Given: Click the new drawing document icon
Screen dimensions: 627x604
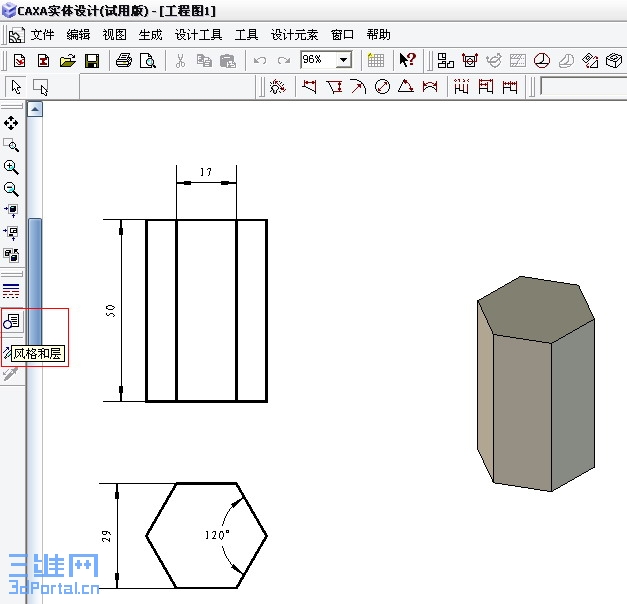Looking at the screenshot, I should coord(20,61).
